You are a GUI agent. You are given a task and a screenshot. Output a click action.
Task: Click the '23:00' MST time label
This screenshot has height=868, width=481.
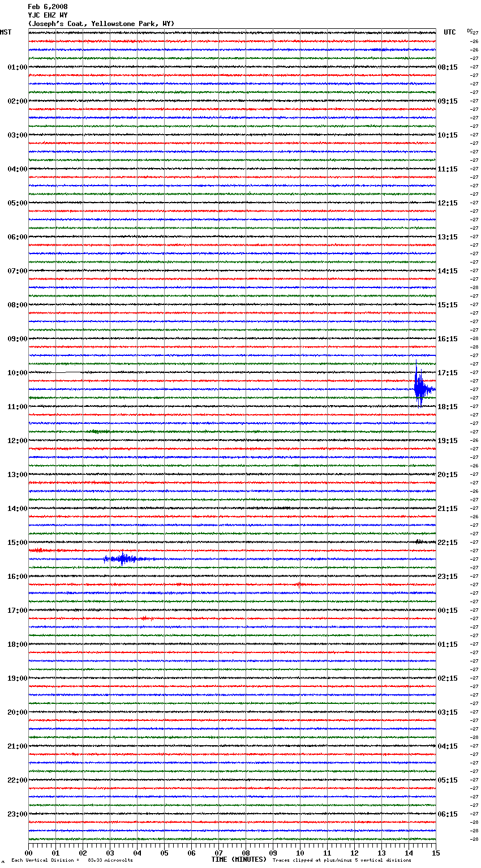[18, 814]
